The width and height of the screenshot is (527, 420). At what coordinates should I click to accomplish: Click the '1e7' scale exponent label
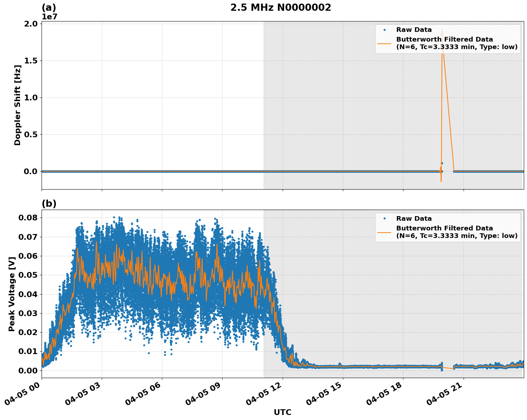(x=49, y=17)
